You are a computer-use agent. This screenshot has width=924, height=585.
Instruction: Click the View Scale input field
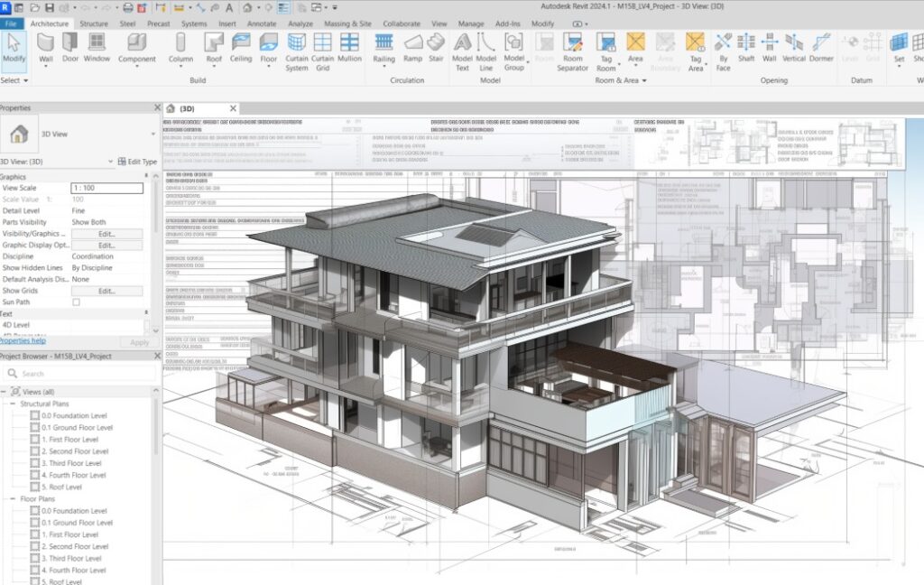coord(106,188)
